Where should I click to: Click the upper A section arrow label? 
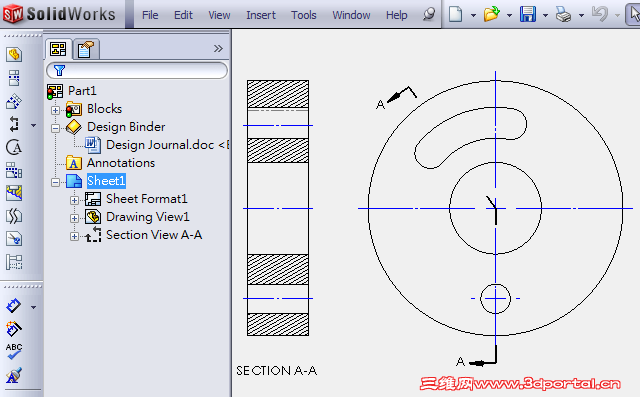tap(380, 105)
